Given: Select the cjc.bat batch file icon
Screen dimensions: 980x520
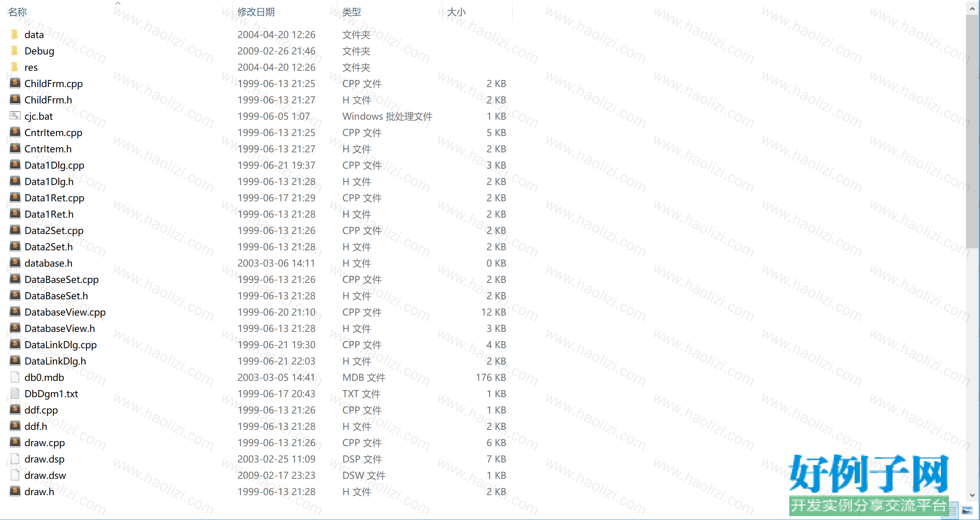Looking at the screenshot, I should click(15, 116).
